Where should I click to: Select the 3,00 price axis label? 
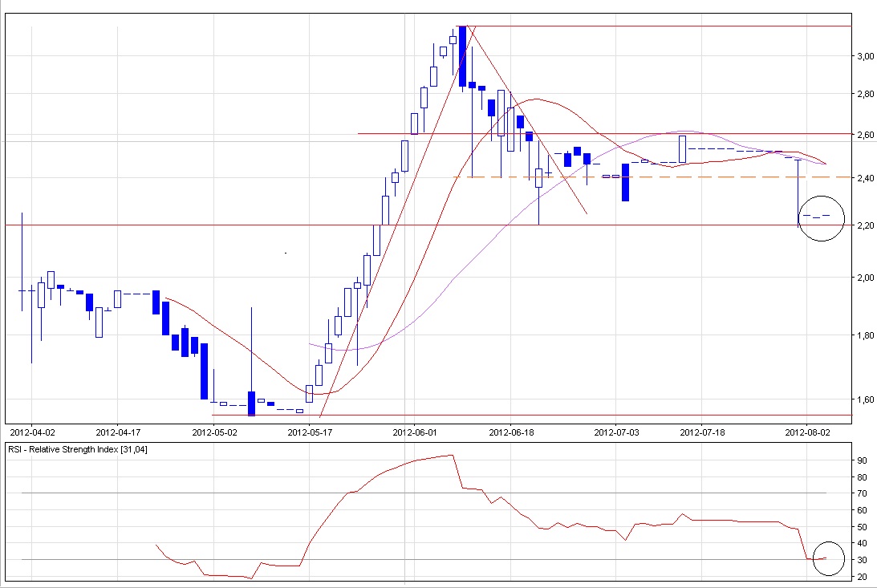(863, 56)
